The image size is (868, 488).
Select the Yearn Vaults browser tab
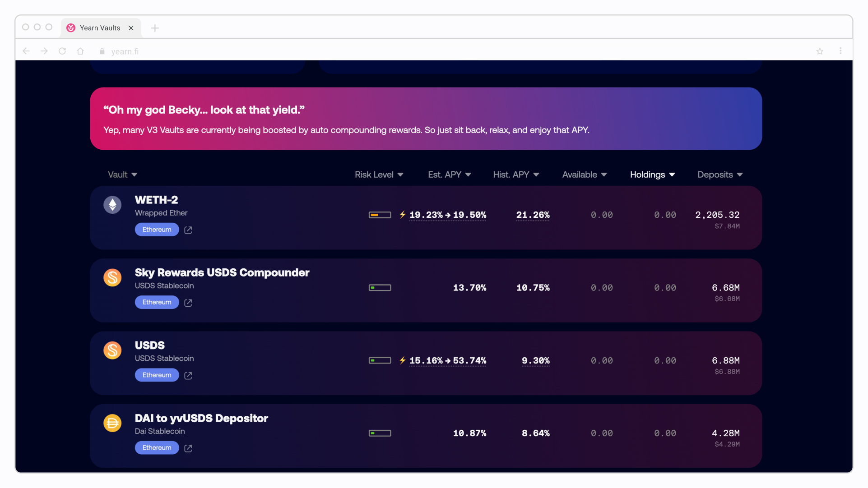pos(101,28)
